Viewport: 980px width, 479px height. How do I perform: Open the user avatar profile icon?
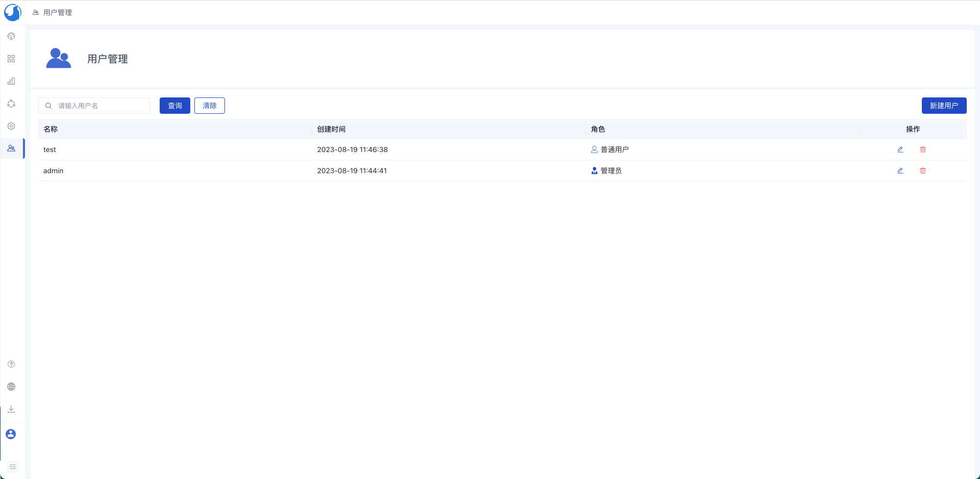pyautogui.click(x=11, y=434)
